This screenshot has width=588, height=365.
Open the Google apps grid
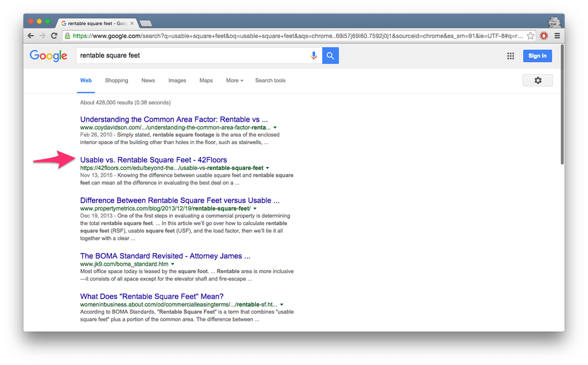pyautogui.click(x=510, y=56)
